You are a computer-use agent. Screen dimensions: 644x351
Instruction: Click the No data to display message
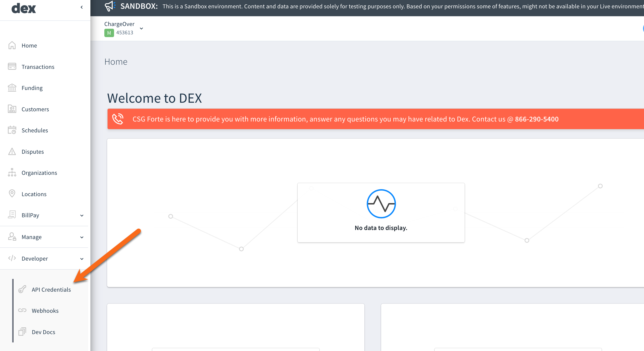click(x=381, y=228)
